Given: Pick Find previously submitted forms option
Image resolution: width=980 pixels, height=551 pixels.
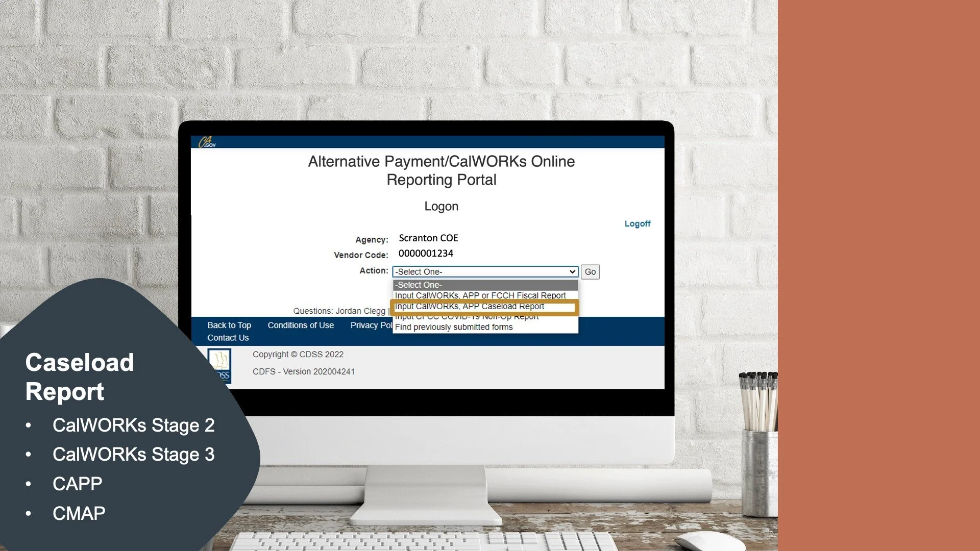Looking at the screenshot, I should 454,327.
